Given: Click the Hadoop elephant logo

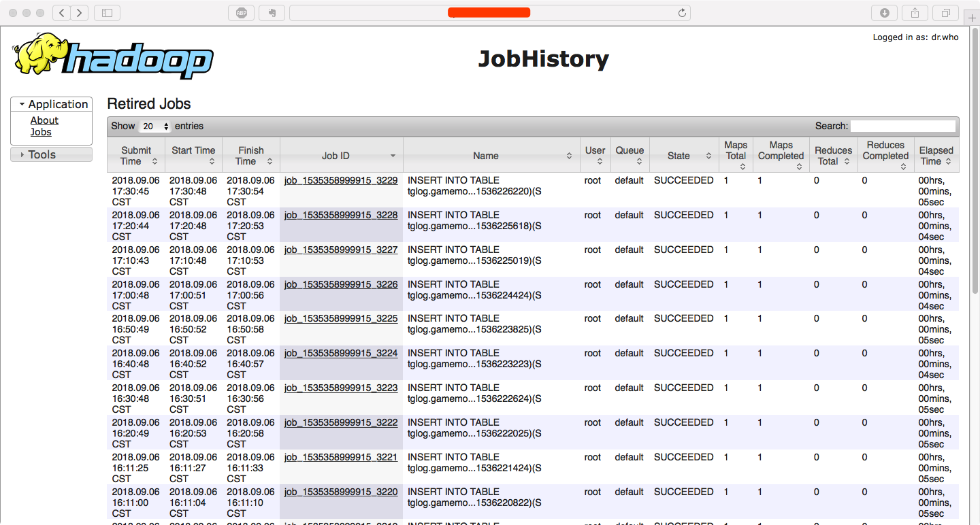Looking at the screenshot, I should (x=112, y=57).
